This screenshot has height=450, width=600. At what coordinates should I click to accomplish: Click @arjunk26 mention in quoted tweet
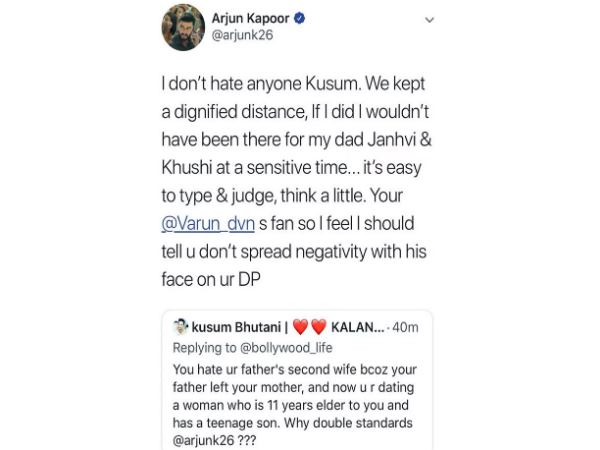pos(203,440)
